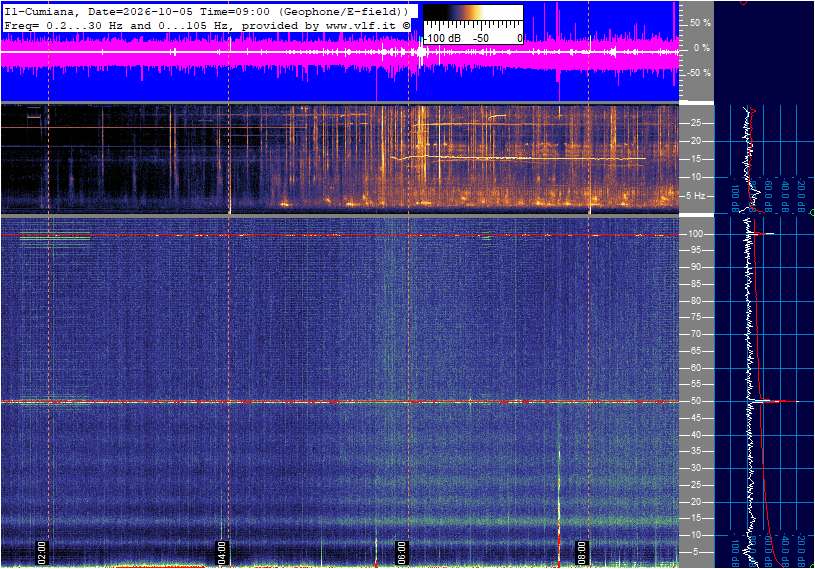
Task: Click the '-50' label in the color legend
Action: click(x=481, y=38)
